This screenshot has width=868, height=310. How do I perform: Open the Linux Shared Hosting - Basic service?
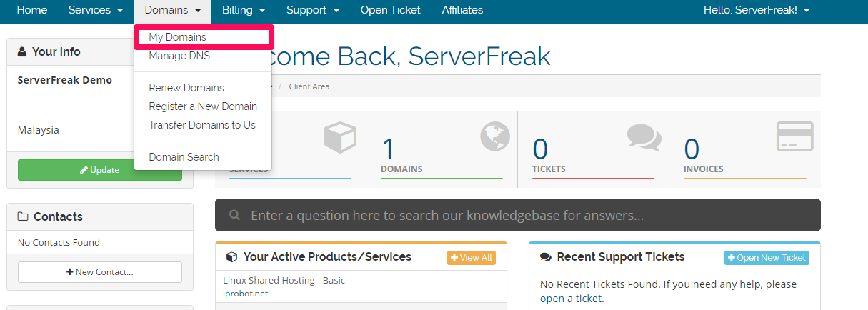pyautogui.click(x=284, y=281)
